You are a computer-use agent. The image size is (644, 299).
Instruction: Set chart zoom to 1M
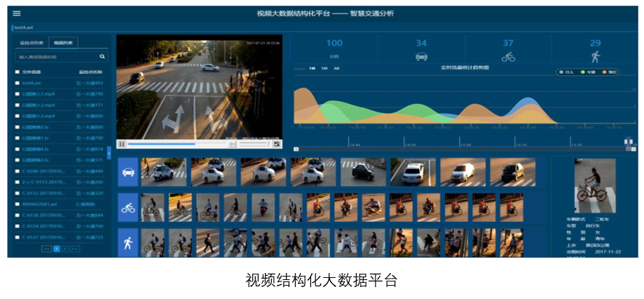point(313,69)
